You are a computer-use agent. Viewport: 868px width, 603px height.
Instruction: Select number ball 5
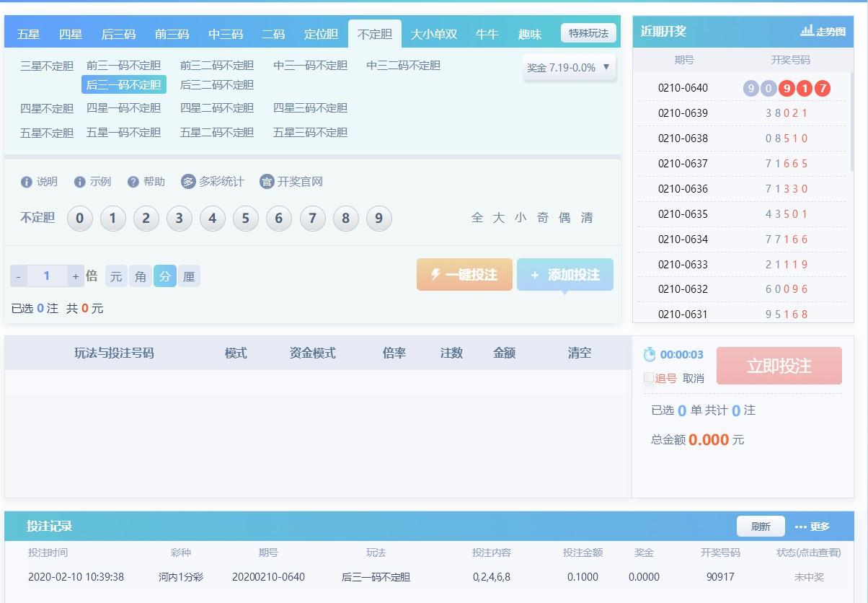pyautogui.click(x=246, y=218)
